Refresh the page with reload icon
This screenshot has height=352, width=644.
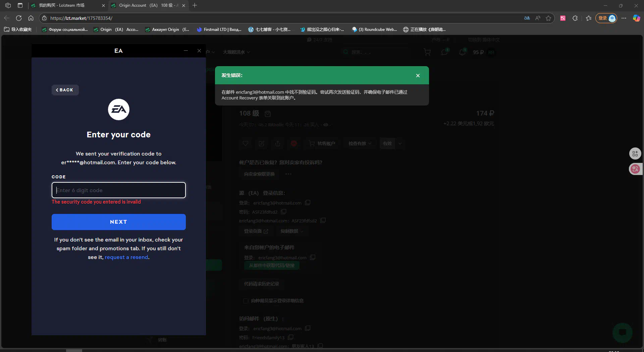(19, 18)
